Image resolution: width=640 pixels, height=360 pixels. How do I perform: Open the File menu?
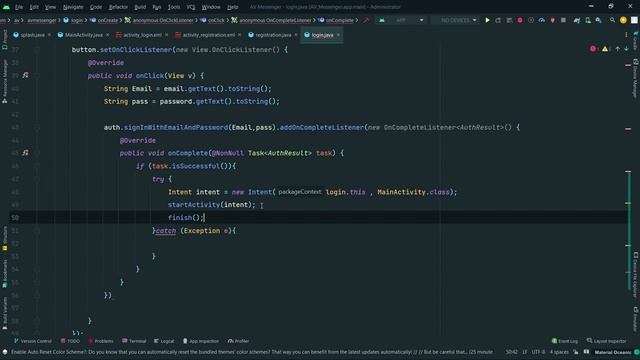click(19, 7)
